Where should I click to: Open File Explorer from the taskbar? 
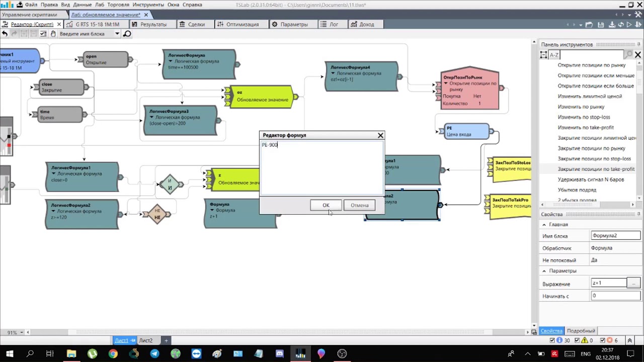(71, 353)
